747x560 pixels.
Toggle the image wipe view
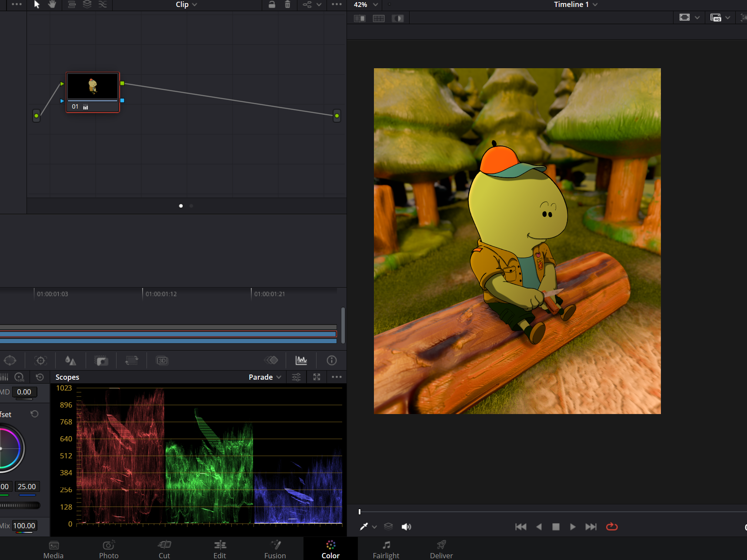[360, 18]
